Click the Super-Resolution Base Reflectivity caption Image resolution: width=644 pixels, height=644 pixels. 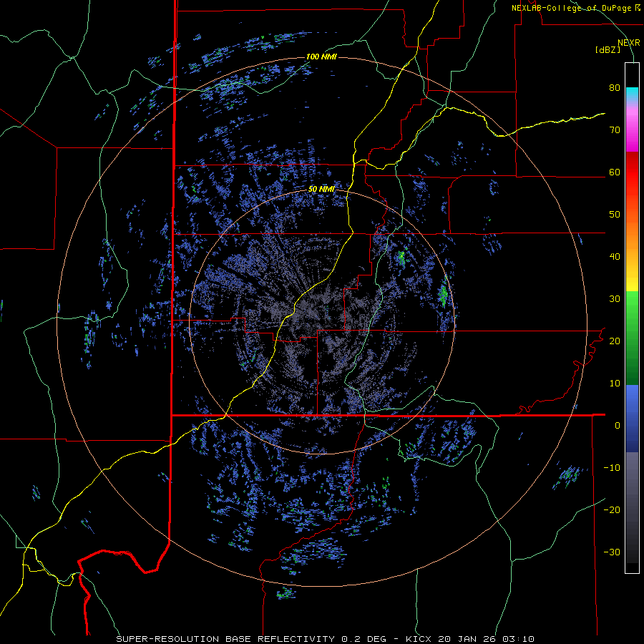[326, 639]
